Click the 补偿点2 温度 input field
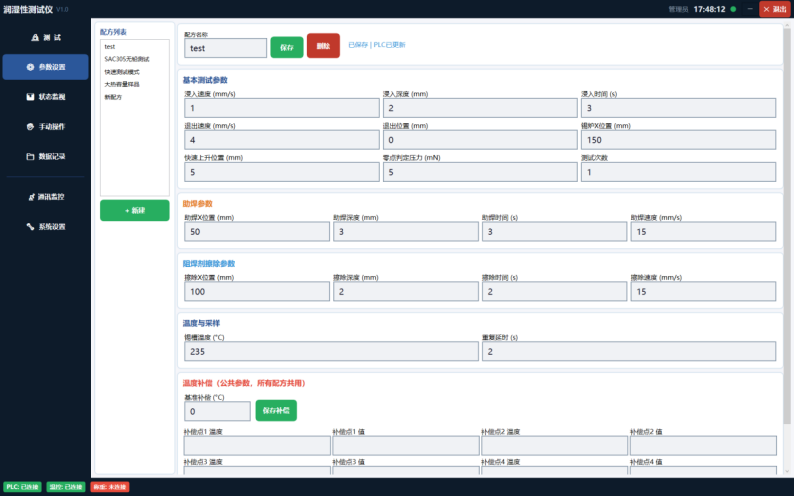Image resolution: width=794 pixels, height=496 pixels. click(554, 446)
